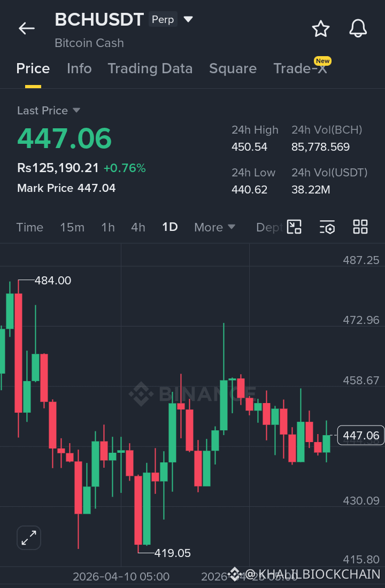Click the 484.00 high price label
This screenshot has width=385, height=588.
(53, 281)
